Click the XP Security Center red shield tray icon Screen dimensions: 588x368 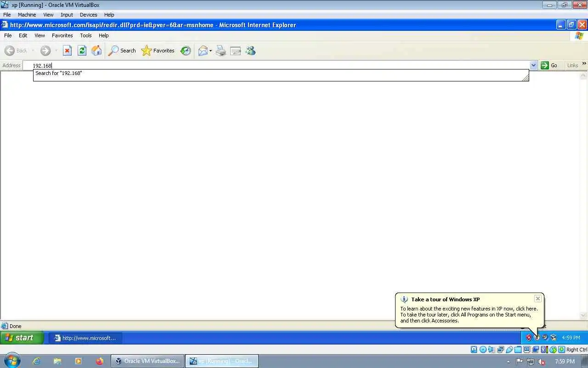[529, 337]
